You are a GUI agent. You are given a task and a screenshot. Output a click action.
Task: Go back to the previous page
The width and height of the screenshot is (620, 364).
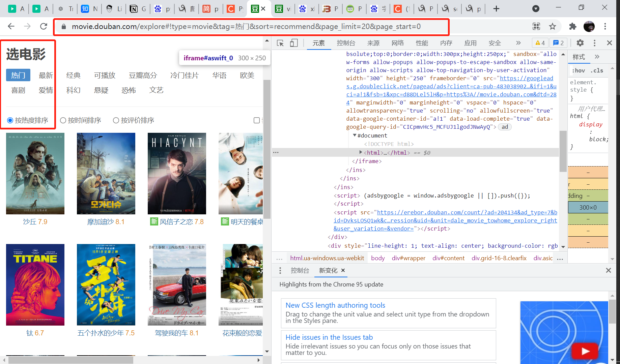[11, 26]
